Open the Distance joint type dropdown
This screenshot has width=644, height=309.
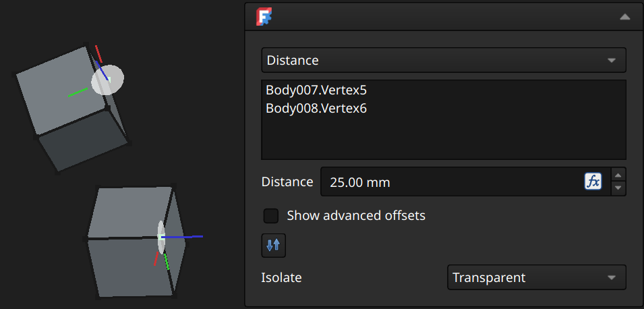coord(444,61)
